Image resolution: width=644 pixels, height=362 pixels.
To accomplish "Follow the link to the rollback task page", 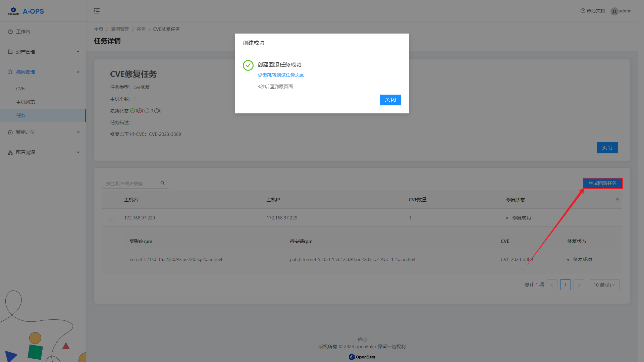I will (281, 75).
